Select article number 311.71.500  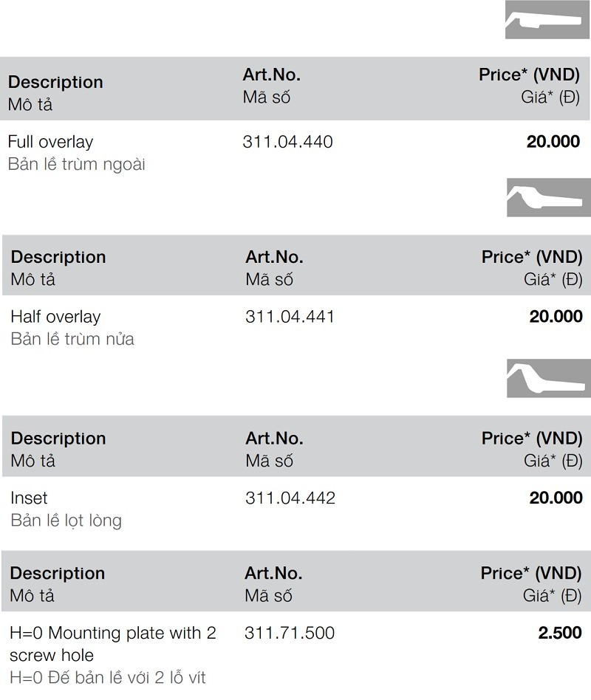[289, 633]
